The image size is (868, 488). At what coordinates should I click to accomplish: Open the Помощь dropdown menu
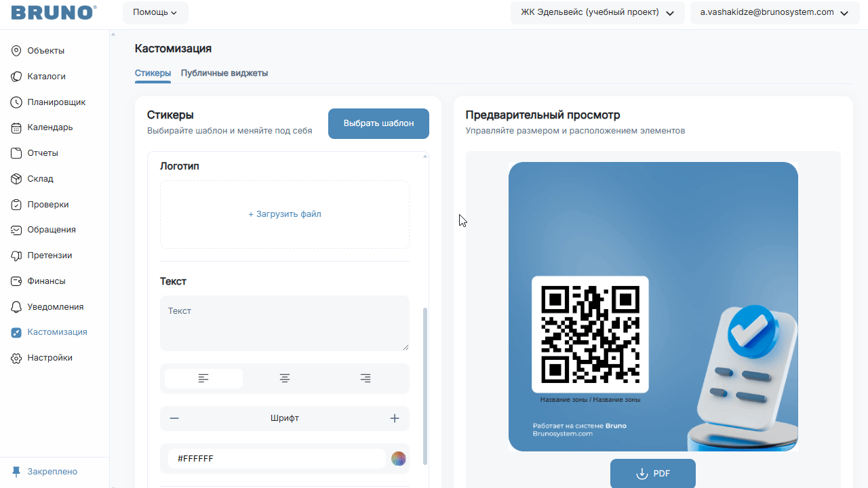click(x=155, y=12)
